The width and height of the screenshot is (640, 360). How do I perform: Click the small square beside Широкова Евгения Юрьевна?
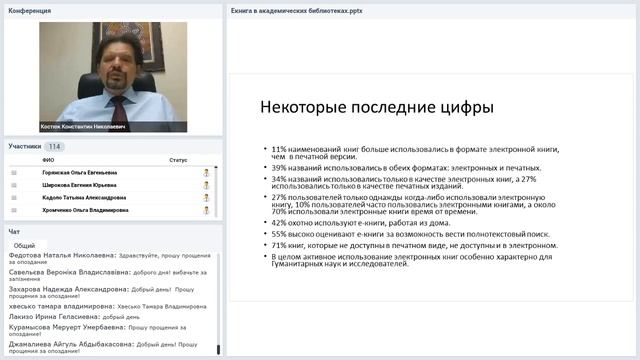(x=14, y=185)
